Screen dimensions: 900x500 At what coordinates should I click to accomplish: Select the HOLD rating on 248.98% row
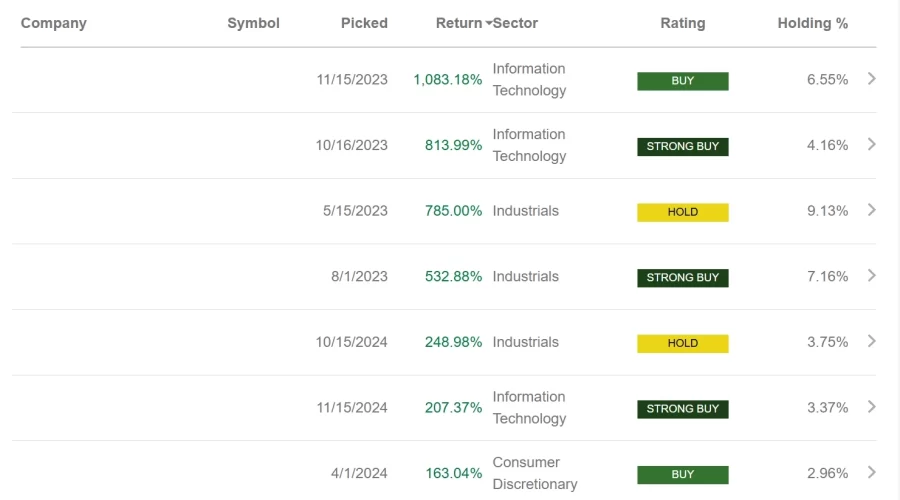point(682,343)
